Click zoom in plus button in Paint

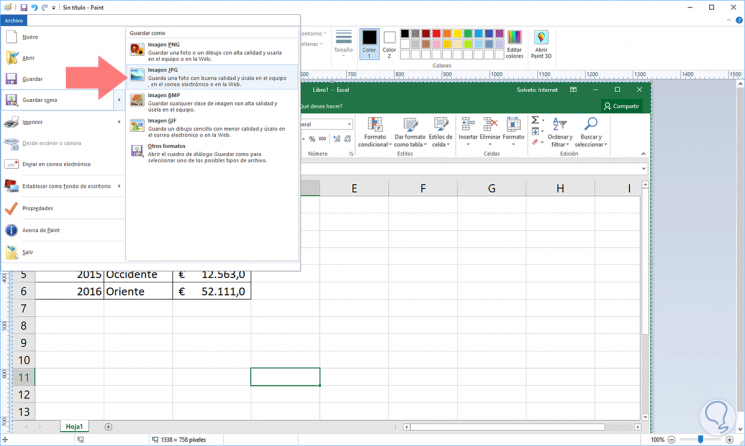[x=730, y=440]
